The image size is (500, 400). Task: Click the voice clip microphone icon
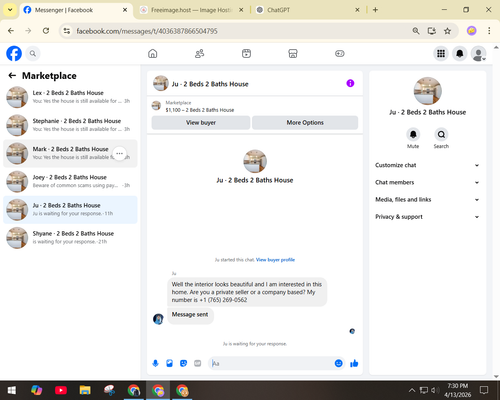[x=155, y=363]
